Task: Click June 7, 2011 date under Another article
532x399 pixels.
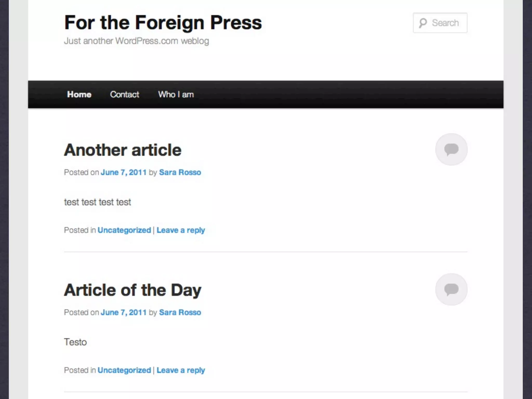Action: pyautogui.click(x=123, y=172)
